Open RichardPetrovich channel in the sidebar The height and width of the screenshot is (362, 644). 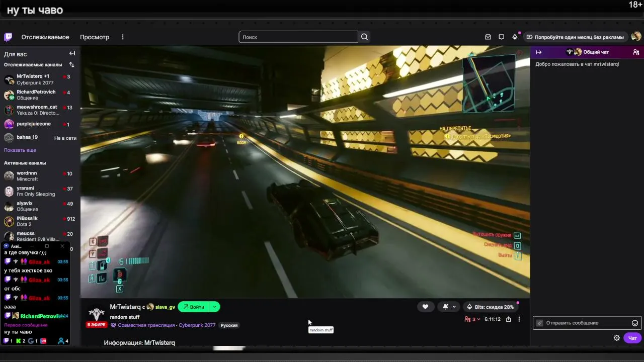pyautogui.click(x=40, y=95)
